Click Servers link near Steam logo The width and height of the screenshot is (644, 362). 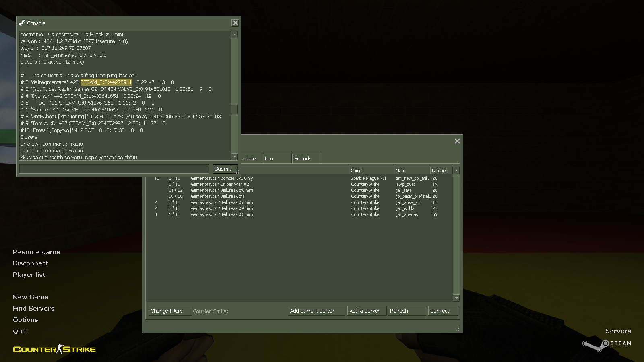pos(618,331)
